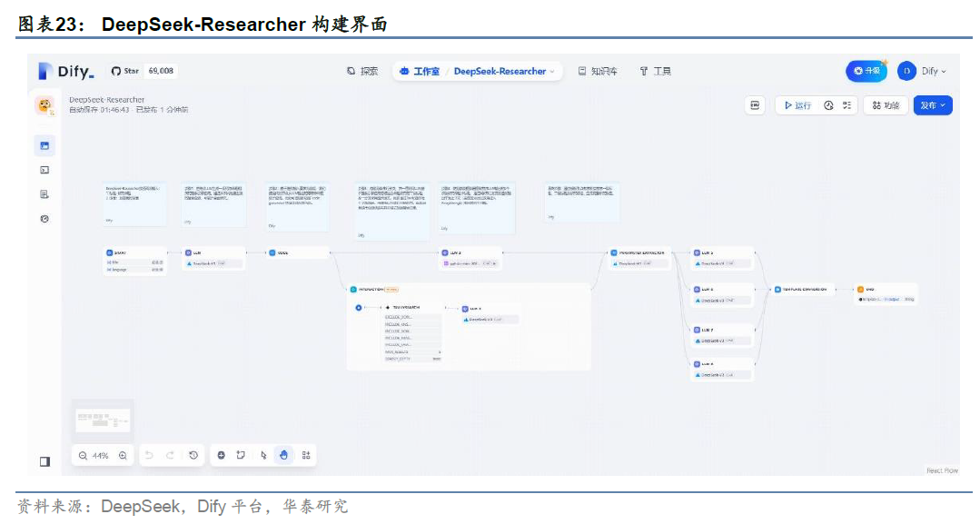Screen dimensions: 980x524
Task: Go to the 探索 (Explore) tab
Action: (362, 71)
